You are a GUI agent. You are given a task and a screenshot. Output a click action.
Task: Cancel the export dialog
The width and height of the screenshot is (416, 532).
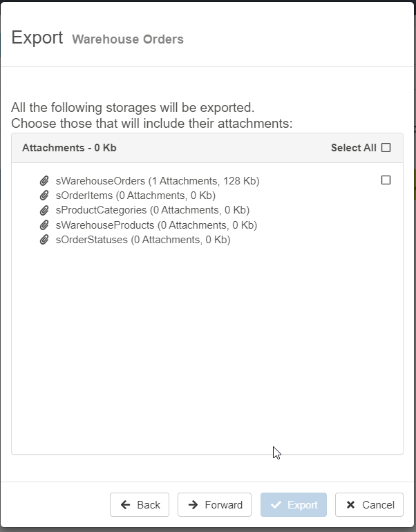tap(369, 504)
